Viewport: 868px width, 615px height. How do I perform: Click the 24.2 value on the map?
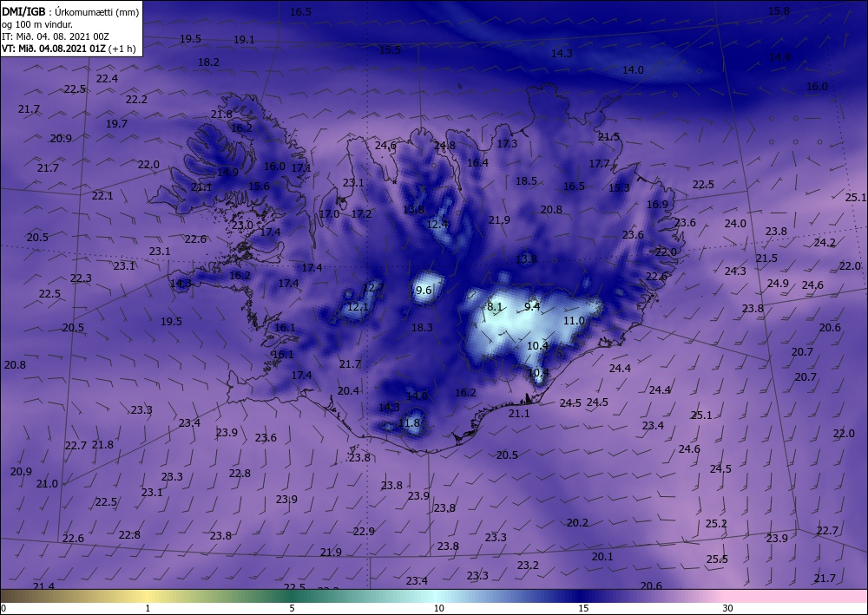pos(825,242)
